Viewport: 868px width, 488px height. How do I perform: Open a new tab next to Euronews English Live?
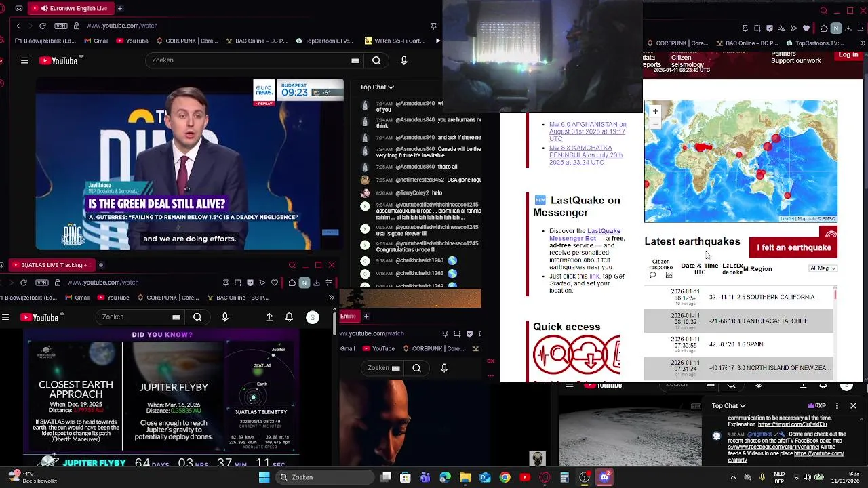tap(120, 8)
